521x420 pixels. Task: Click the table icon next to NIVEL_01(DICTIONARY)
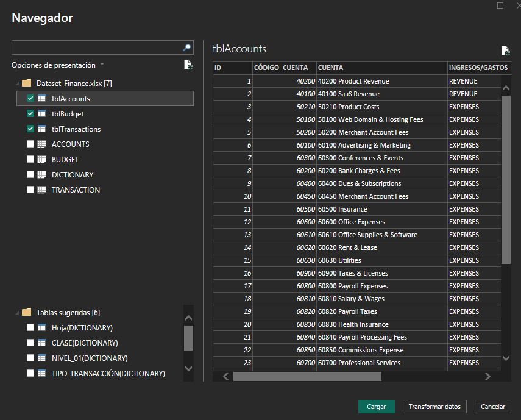click(42, 358)
